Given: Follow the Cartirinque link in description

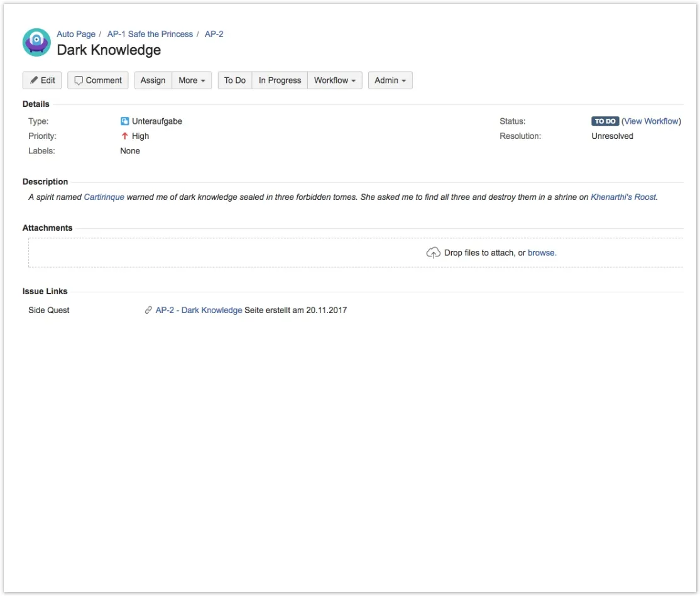Looking at the screenshot, I should (x=104, y=197).
